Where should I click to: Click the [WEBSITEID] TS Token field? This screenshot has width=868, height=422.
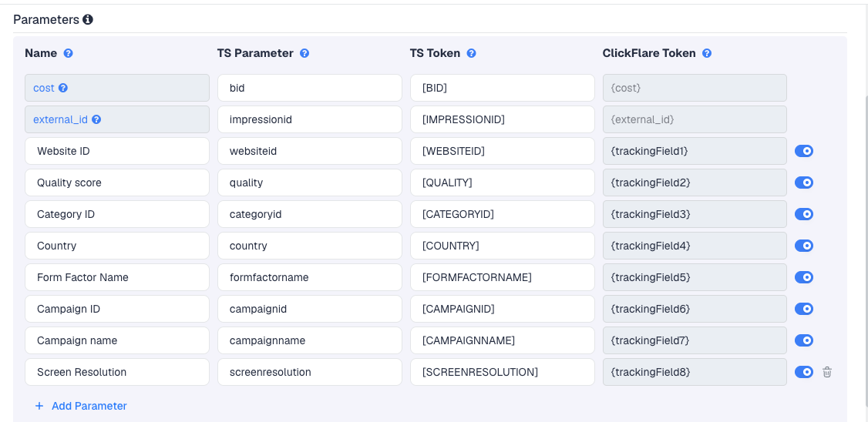(503, 151)
